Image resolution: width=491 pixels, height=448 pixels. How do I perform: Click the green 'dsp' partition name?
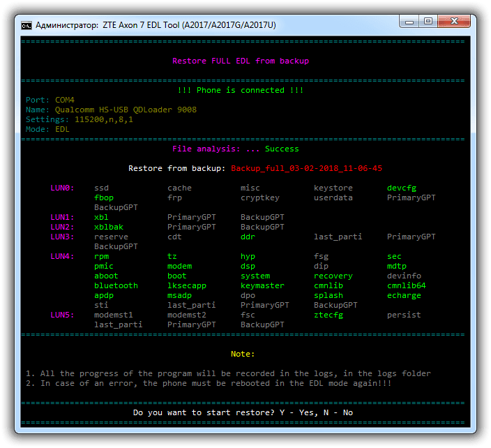pyautogui.click(x=248, y=267)
